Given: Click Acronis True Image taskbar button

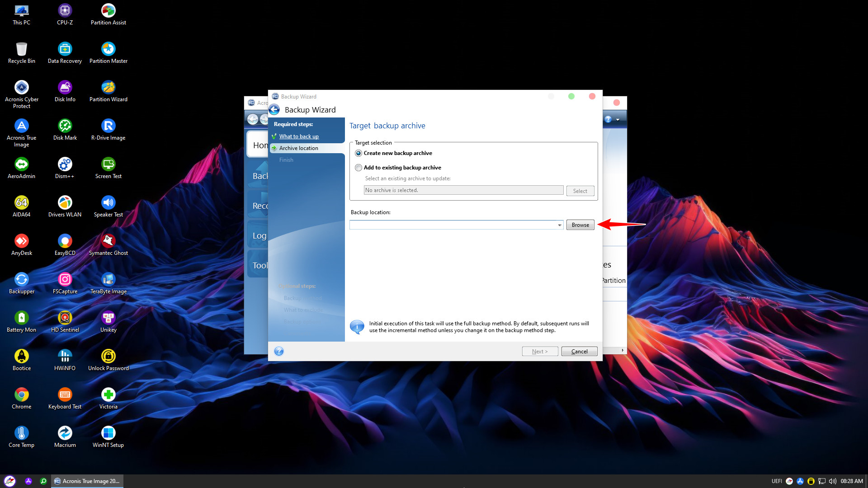Looking at the screenshot, I should (87, 481).
